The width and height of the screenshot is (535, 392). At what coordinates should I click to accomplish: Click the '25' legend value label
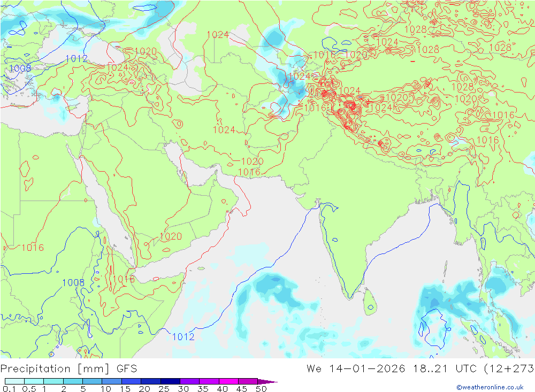pyautogui.click(x=164, y=389)
